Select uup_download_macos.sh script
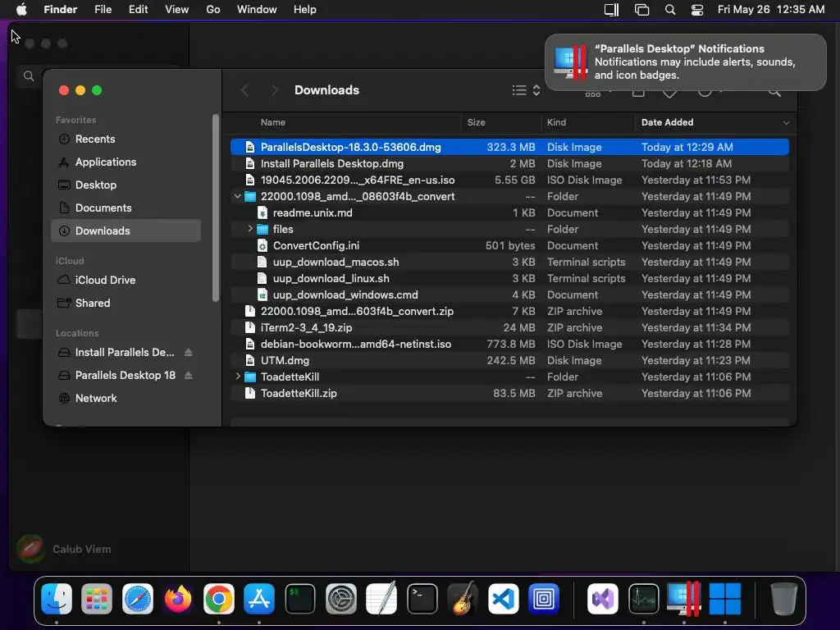 pyautogui.click(x=509, y=262)
